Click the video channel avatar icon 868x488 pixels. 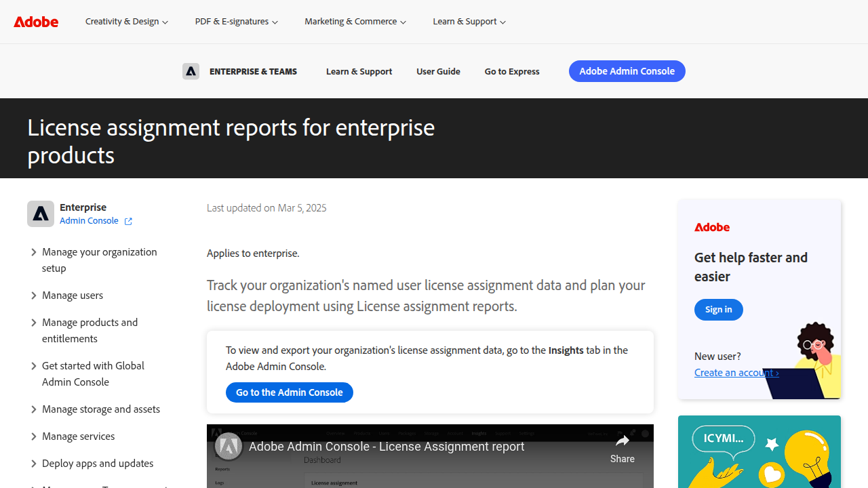tap(229, 446)
